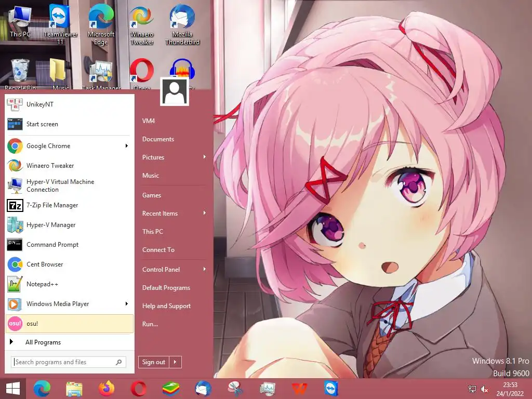Open Microsoft Edge desktop shortcut

[101, 24]
